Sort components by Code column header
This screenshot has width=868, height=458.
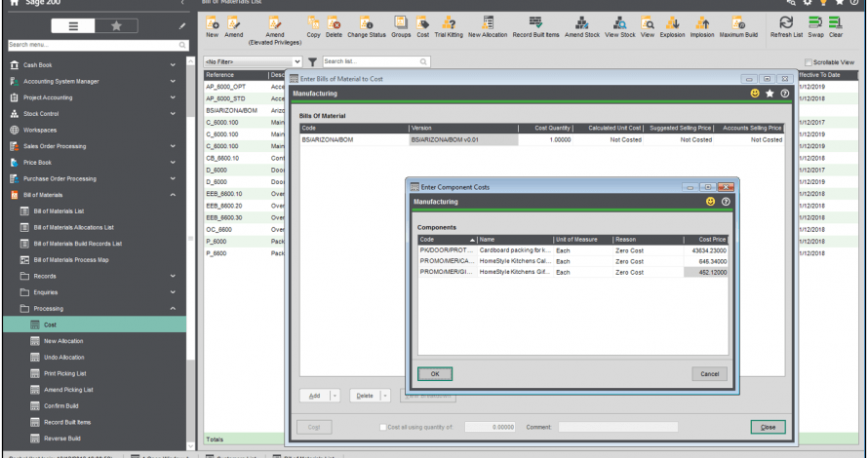(x=448, y=240)
